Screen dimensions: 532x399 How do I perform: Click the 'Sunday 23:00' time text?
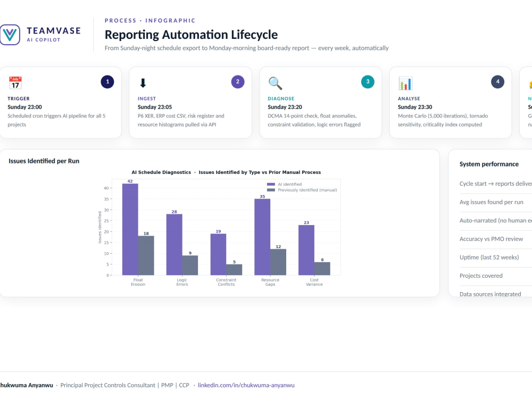[25, 107]
